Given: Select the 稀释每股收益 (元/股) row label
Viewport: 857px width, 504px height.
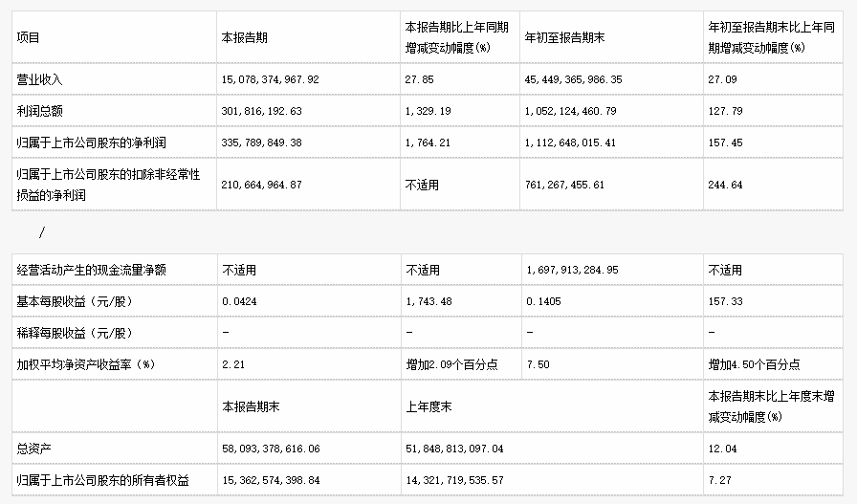Looking at the screenshot, I should [72, 333].
